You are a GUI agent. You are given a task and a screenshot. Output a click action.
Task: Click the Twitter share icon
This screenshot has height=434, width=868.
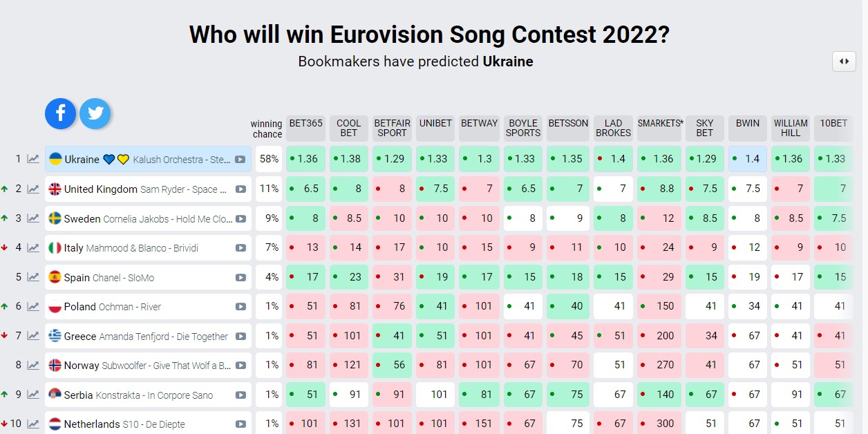(95, 113)
